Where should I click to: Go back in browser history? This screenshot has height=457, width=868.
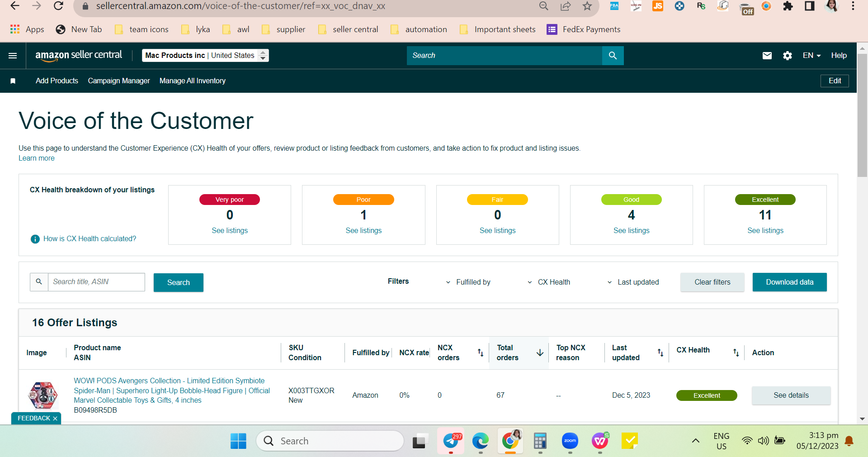(15, 6)
